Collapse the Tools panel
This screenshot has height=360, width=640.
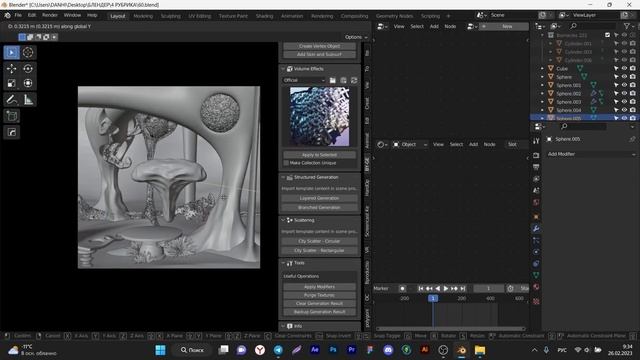(284, 263)
